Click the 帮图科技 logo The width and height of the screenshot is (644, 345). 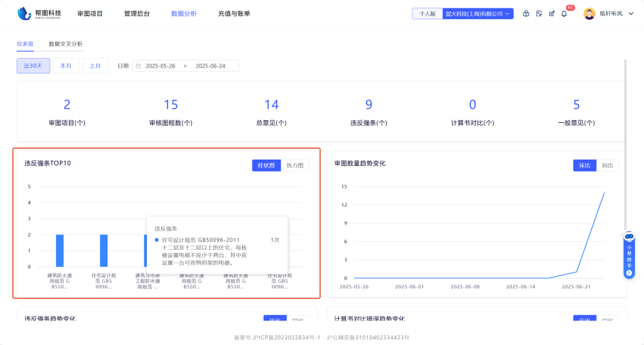point(39,13)
